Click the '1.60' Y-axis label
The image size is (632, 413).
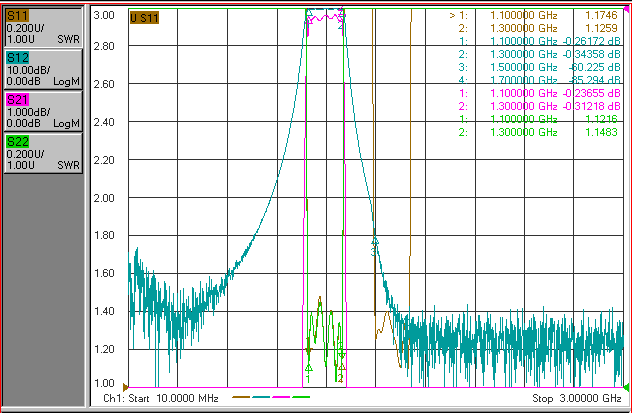[x=104, y=273]
